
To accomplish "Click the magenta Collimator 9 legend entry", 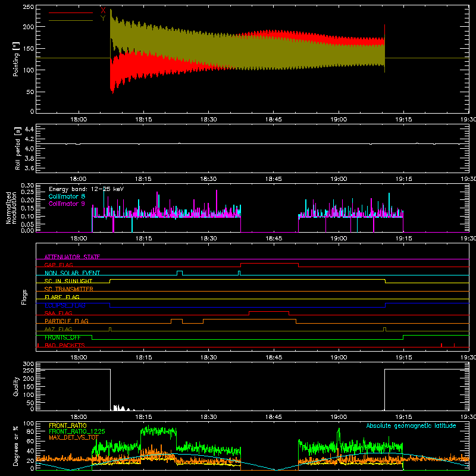I will 67,203.
